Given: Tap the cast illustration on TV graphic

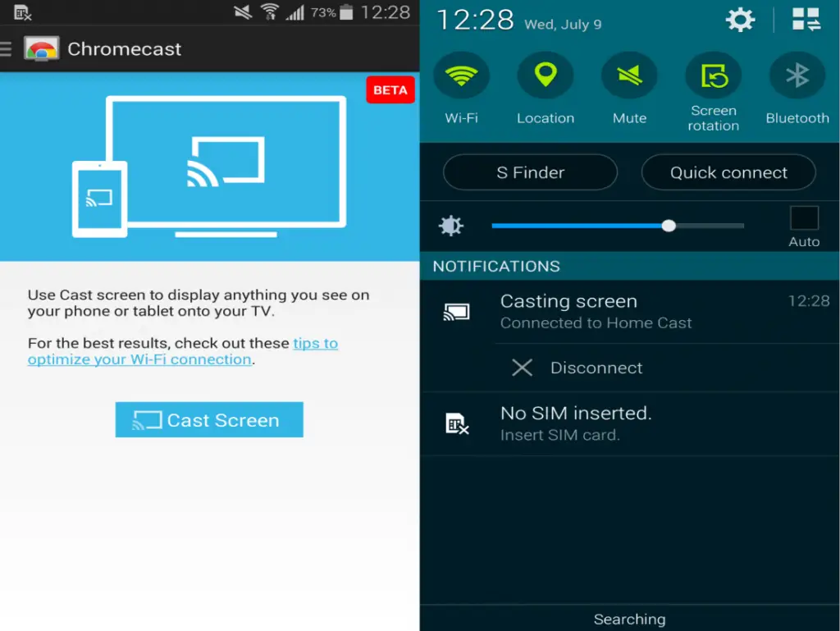Looking at the screenshot, I should pyautogui.click(x=226, y=162).
